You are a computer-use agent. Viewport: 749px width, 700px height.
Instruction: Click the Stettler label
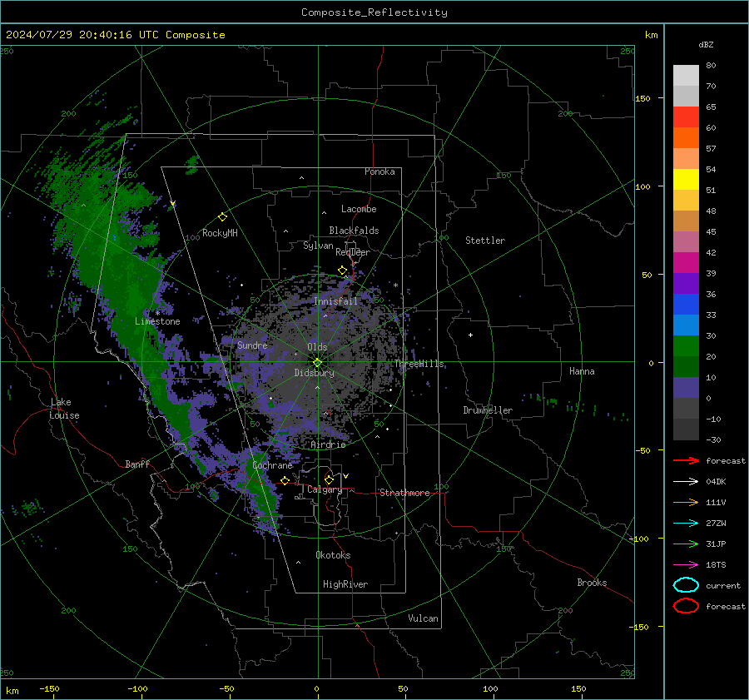[485, 241]
